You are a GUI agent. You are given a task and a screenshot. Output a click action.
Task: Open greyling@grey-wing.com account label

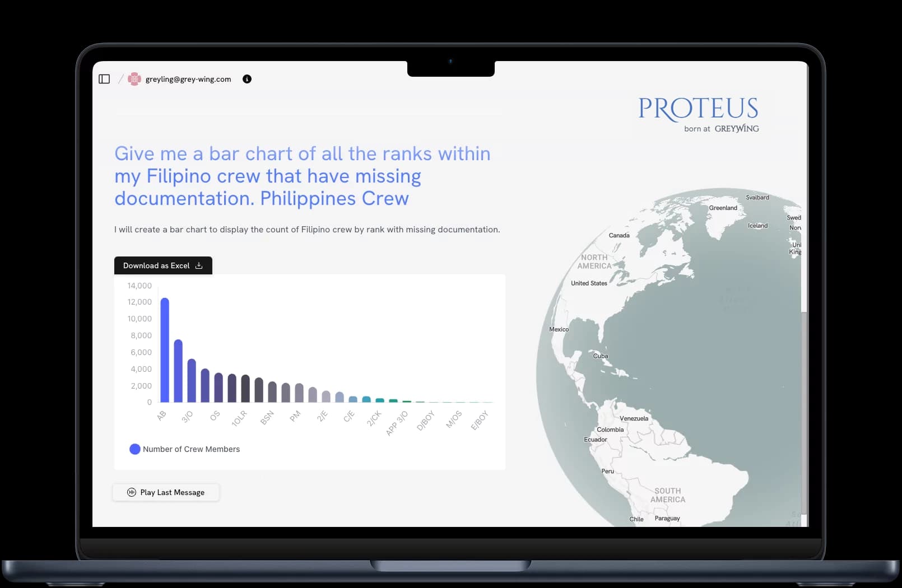188,79
